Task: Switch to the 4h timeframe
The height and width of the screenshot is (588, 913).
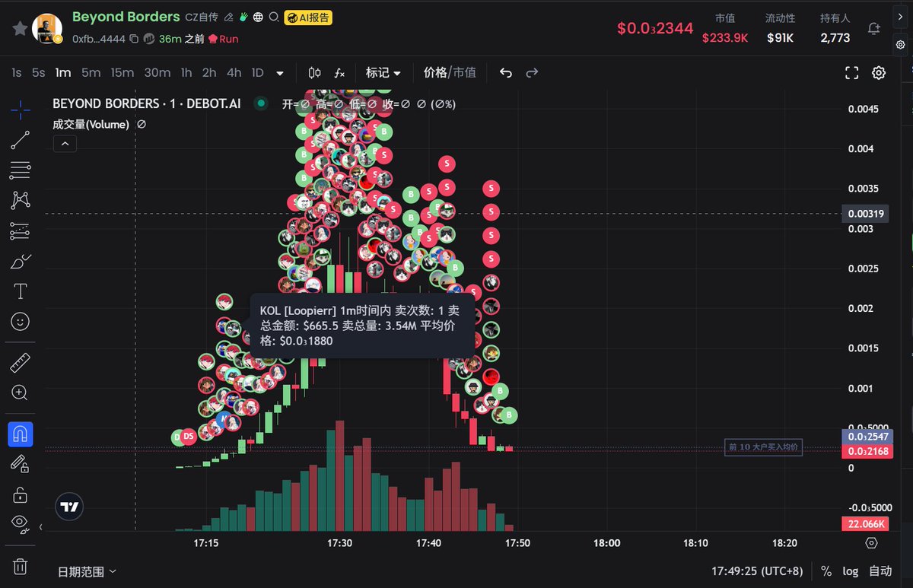Action: 234,73
